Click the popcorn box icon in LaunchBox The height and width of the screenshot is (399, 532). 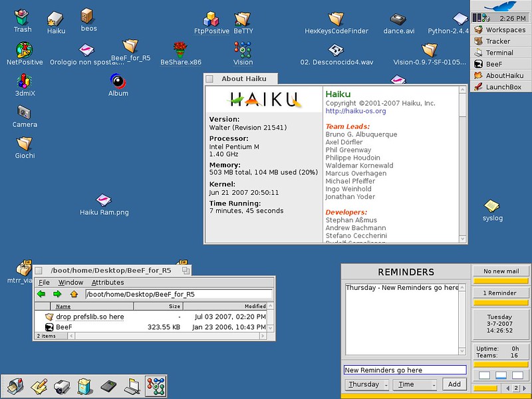(85, 386)
